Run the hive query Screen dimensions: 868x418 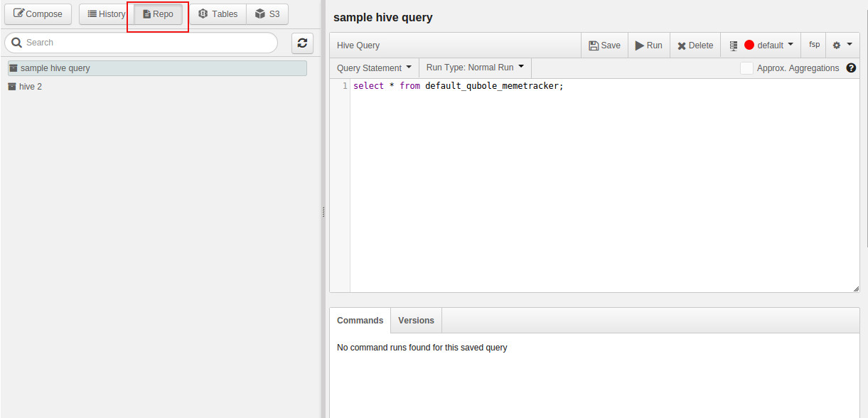(x=648, y=45)
